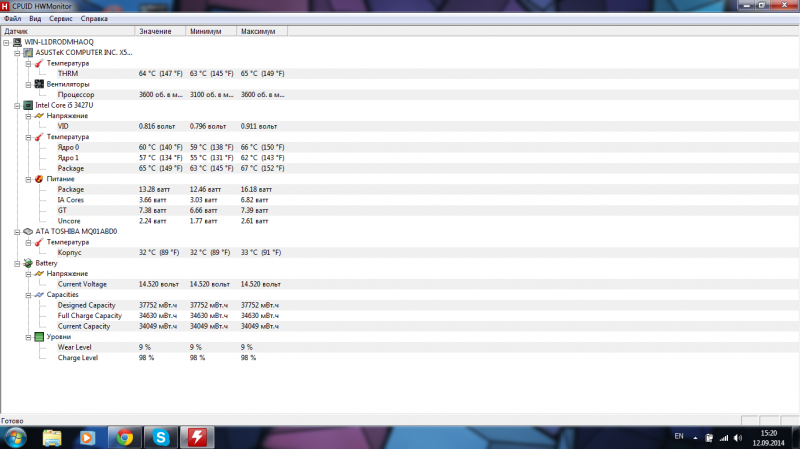This screenshot has height=449, width=800.
Task: Open the media player taskbar icon
Action: coord(87,438)
